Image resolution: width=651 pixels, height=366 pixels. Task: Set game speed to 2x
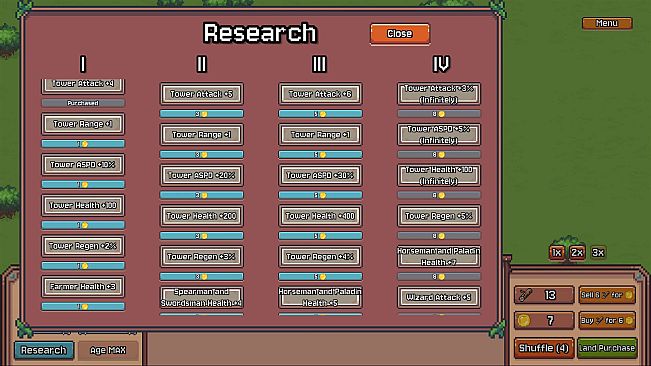point(577,252)
